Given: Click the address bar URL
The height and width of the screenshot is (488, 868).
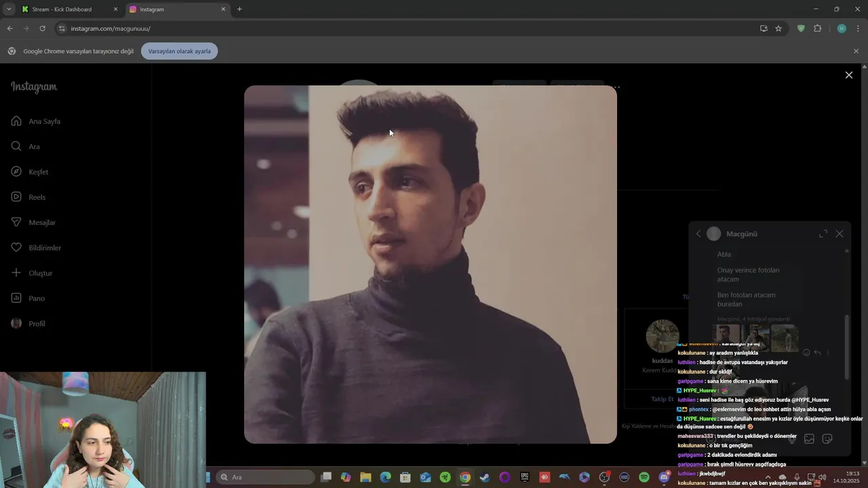Looking at the screenshot, I should coord(111,28).
